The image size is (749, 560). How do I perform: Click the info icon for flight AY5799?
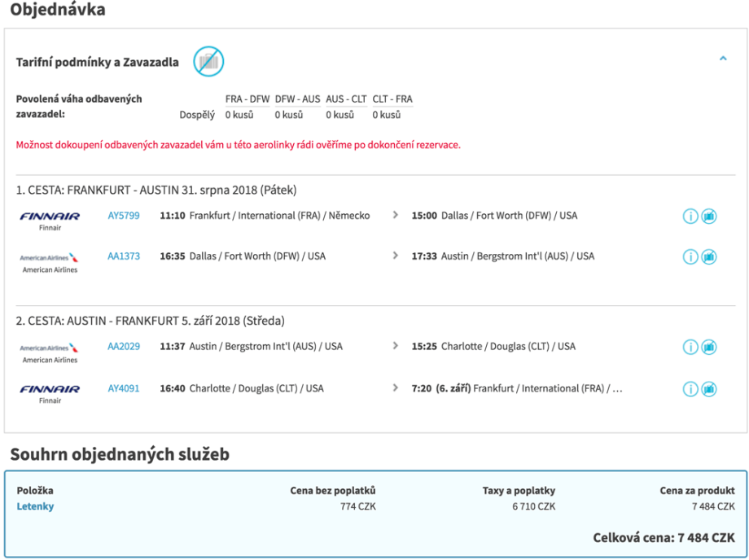(x=690, y=217)
